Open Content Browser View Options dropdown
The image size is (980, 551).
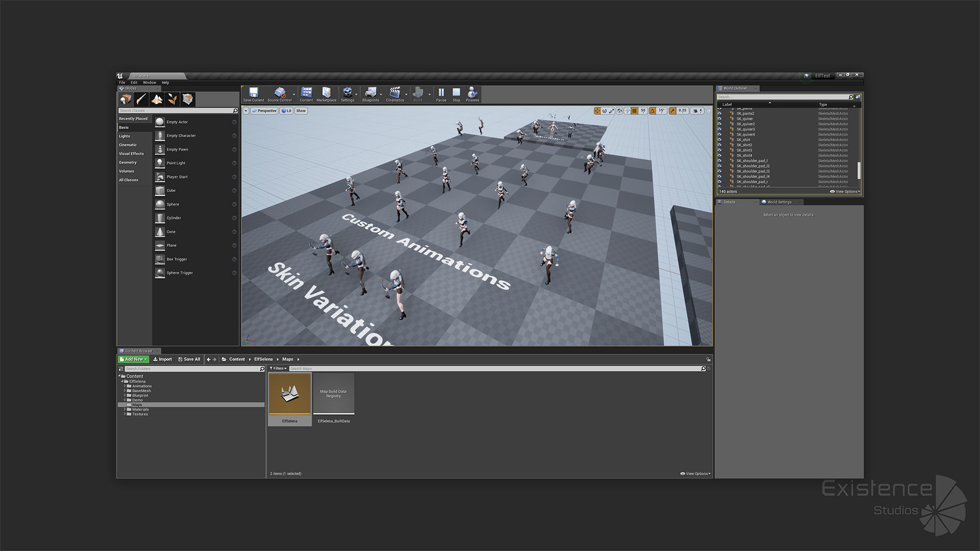[x=695, y=473]
